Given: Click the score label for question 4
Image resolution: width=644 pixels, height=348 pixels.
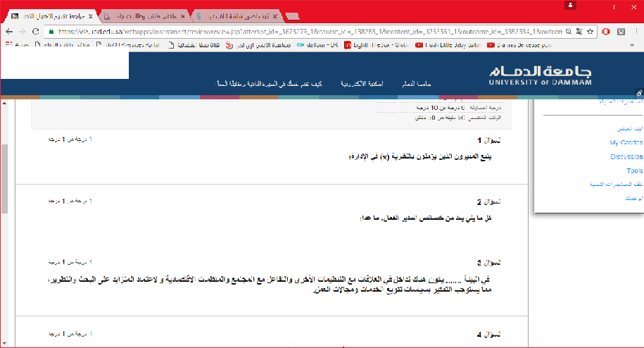Looking at the screenshot, I should [x=70, y=334].
